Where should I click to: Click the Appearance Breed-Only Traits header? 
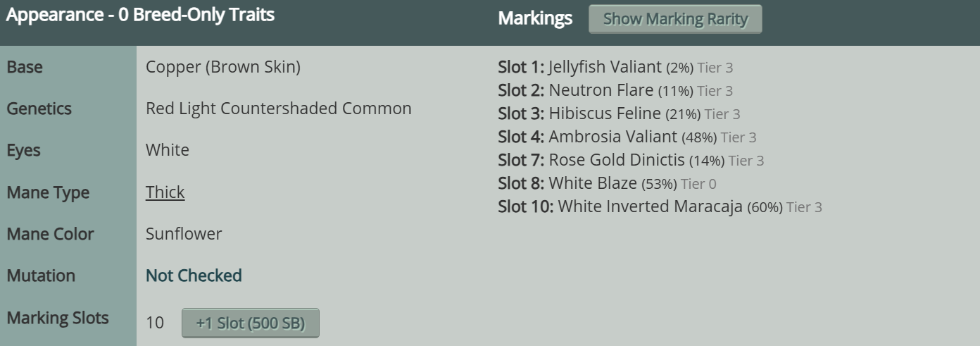140,15
